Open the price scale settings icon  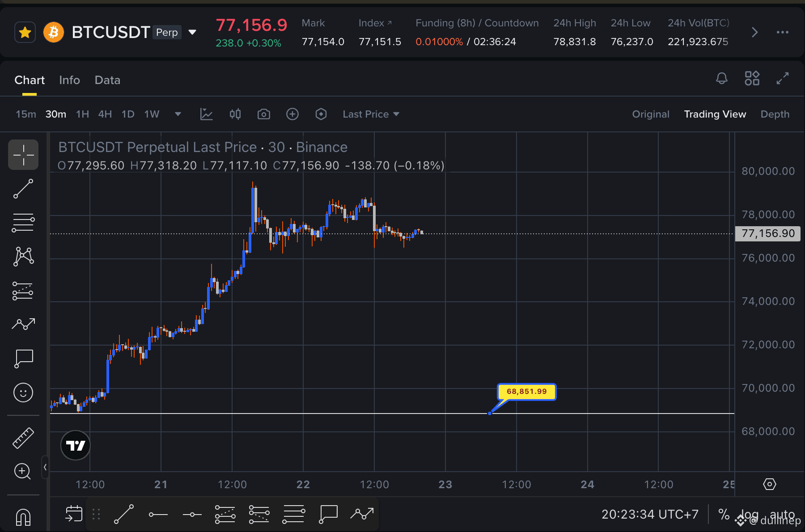click(769, 484)
